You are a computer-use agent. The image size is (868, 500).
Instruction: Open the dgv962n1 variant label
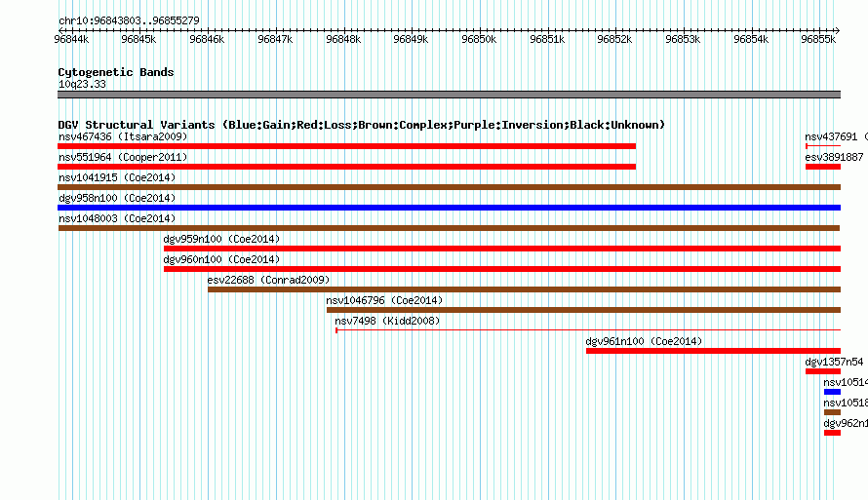coord(846,423)
